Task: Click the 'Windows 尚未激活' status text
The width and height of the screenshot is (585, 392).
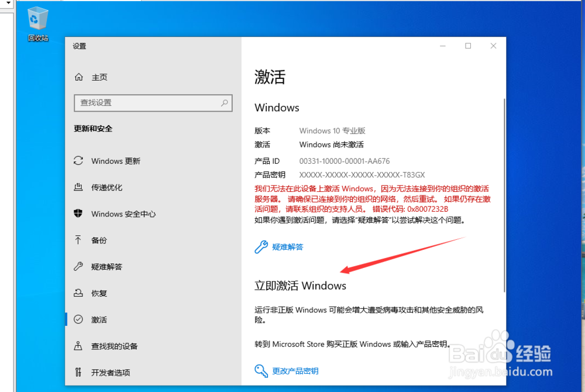Action: (x=331, y=145)
